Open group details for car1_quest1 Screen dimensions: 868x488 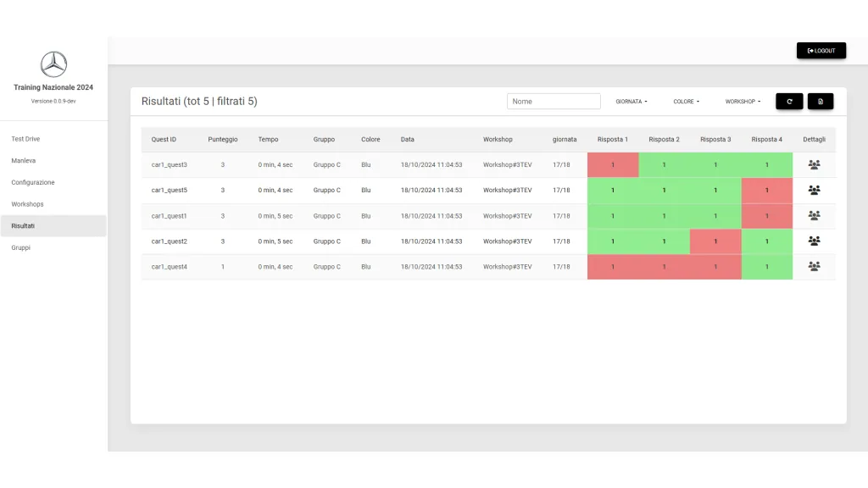[x=814, y=215]
